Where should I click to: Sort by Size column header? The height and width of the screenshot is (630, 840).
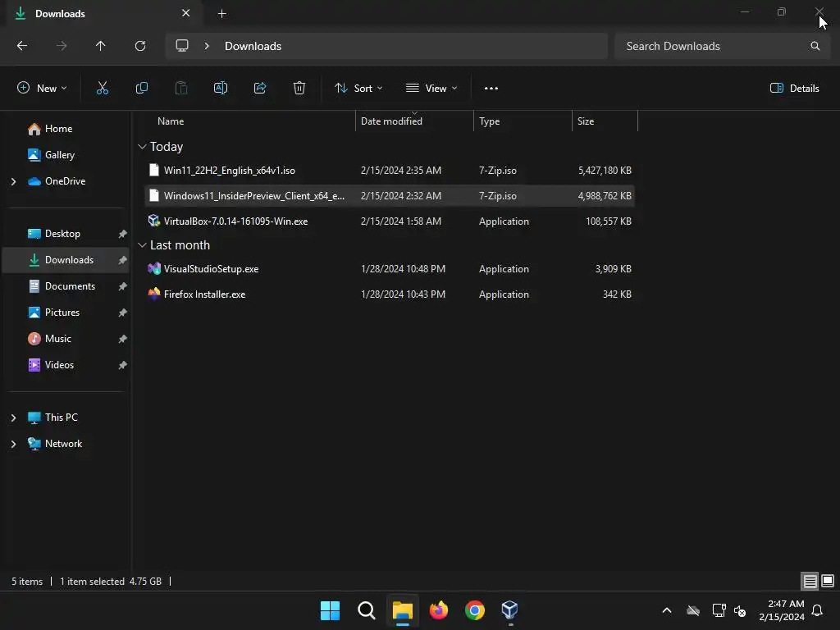tap(586, 121)
